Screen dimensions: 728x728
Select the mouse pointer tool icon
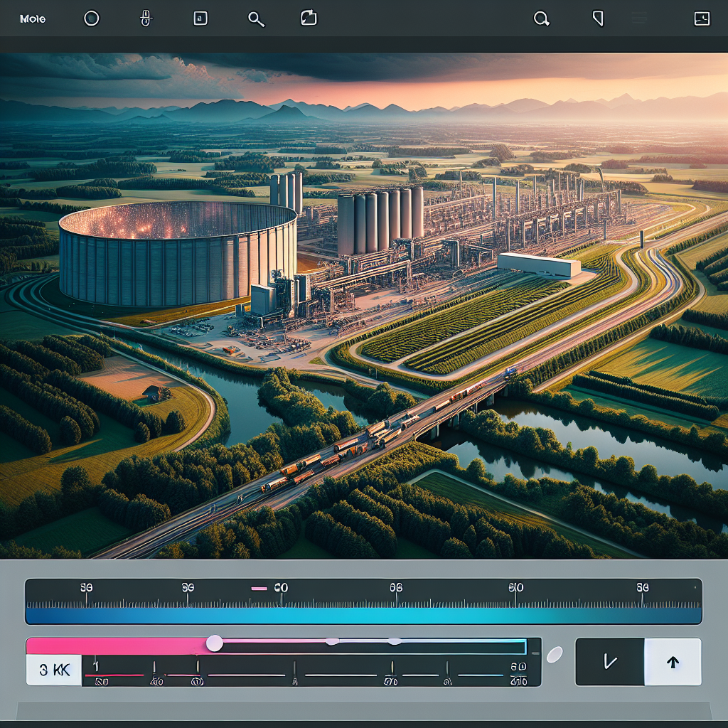coord(146,18)
